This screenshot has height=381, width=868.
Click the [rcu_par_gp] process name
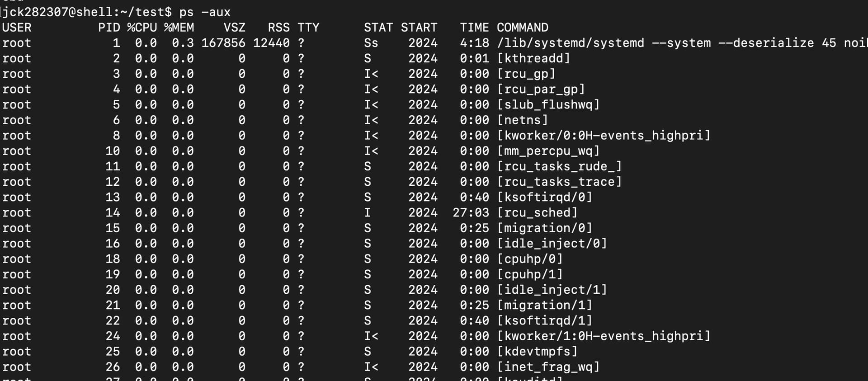tap(541, 89)
